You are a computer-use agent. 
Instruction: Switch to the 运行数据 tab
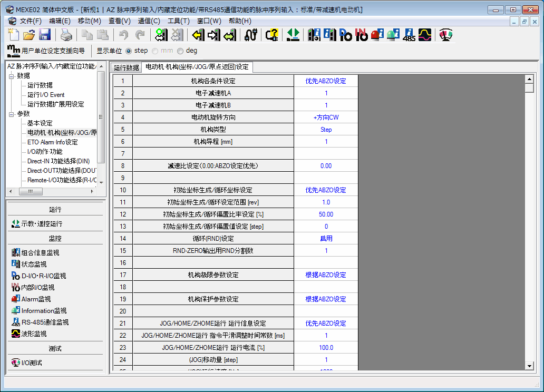tap(127, 67)
